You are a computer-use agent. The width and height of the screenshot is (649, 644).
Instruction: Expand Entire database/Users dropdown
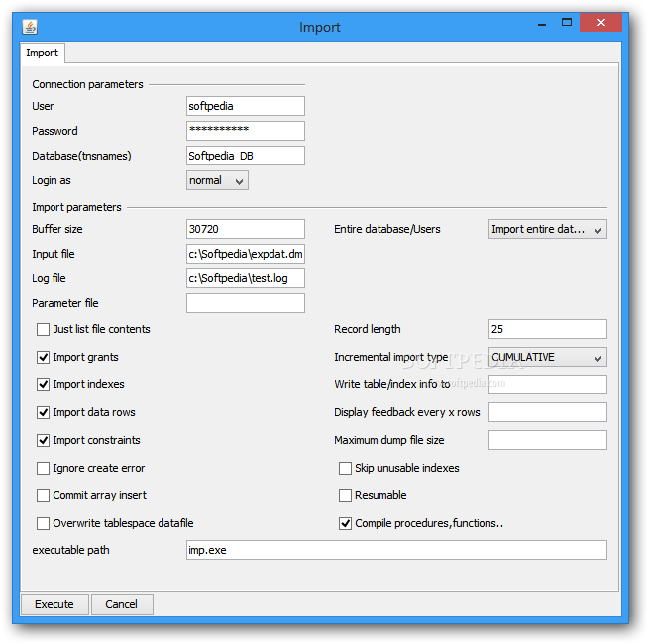tap(548, 229)
